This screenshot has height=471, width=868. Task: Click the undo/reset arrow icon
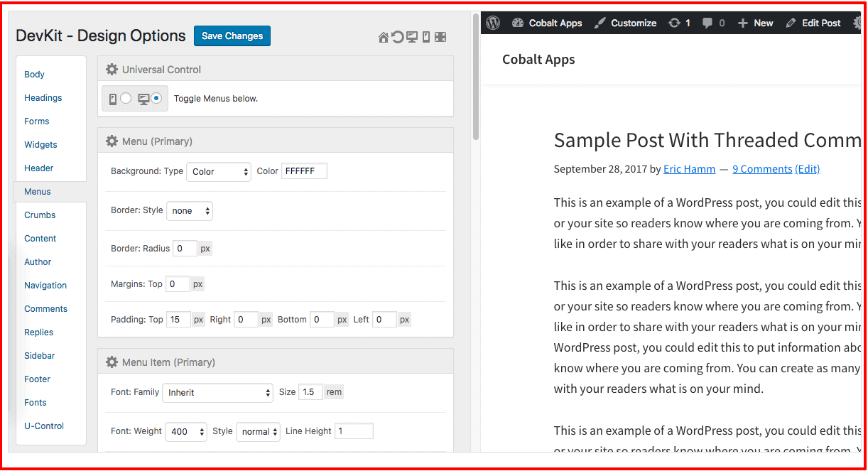[398, 38]
